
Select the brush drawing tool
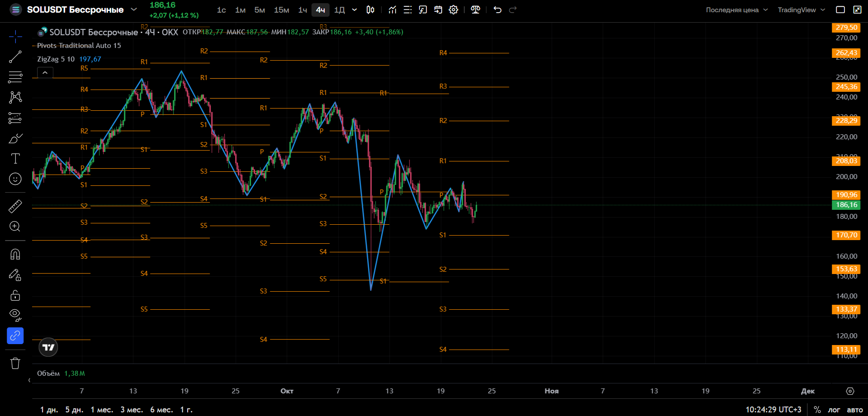point(15,138)
